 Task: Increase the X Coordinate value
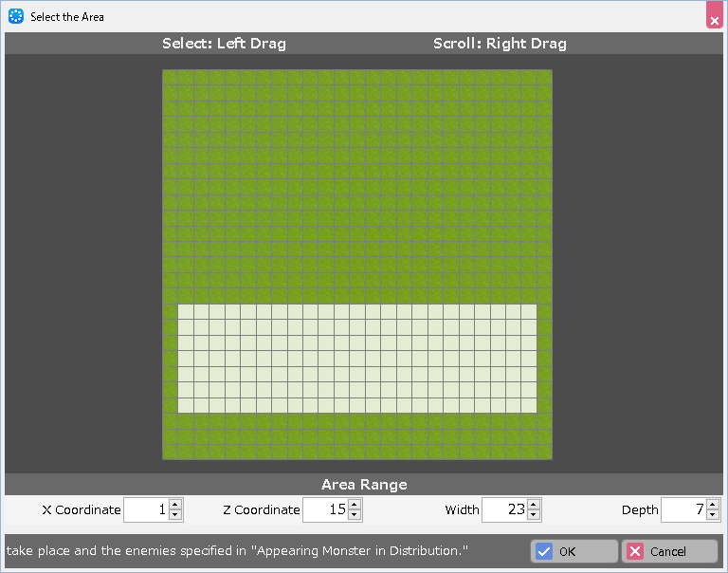(x=175, y=504)
